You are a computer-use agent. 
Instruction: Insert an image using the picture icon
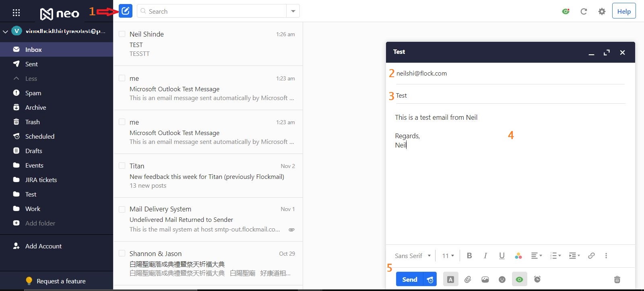tap(485, 279)
